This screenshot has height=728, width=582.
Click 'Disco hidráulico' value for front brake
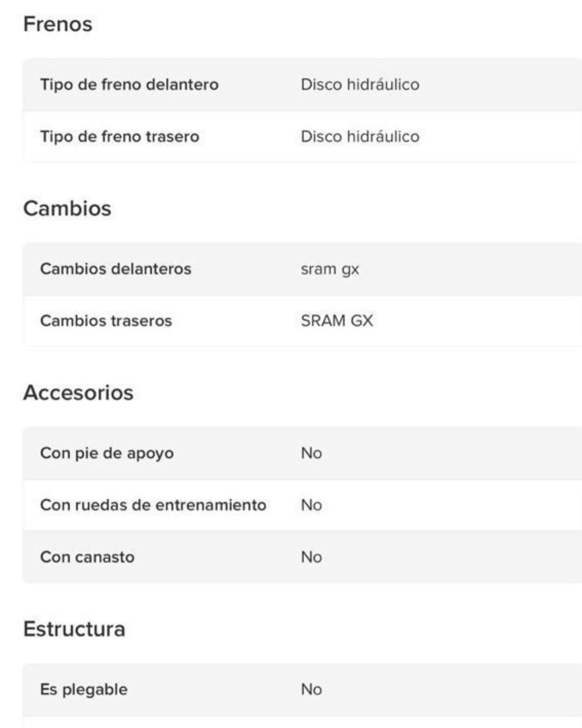click(x=360, y=85)
